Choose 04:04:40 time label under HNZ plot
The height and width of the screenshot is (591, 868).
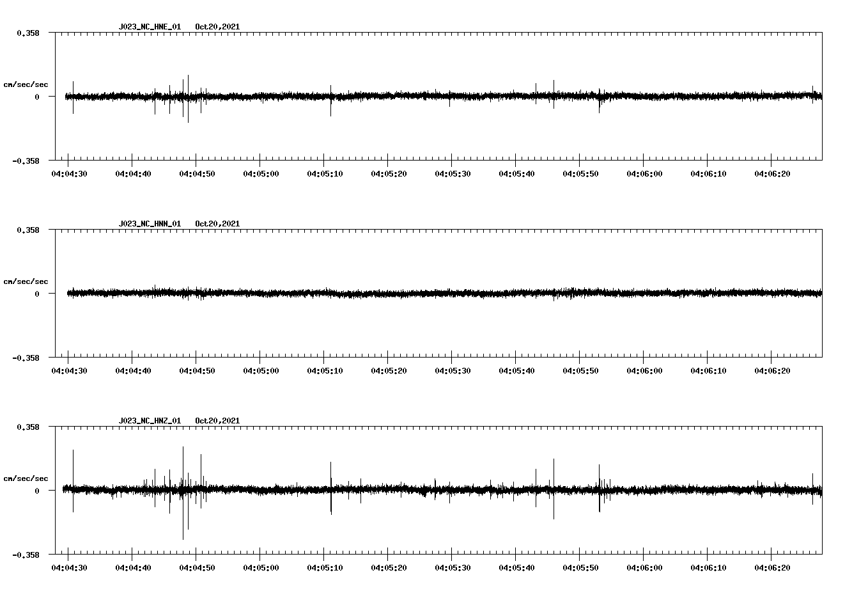pyautogui.click(x=133, y=568)
